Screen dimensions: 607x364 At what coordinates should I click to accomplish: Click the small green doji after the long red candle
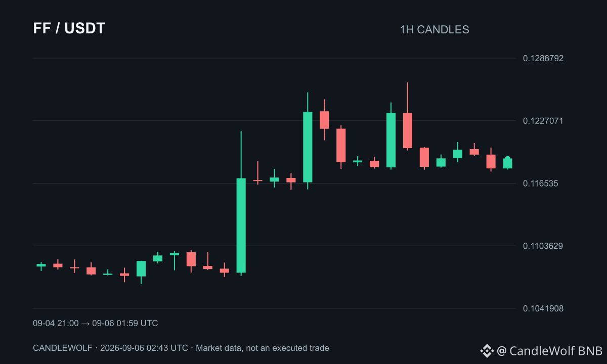358,161
